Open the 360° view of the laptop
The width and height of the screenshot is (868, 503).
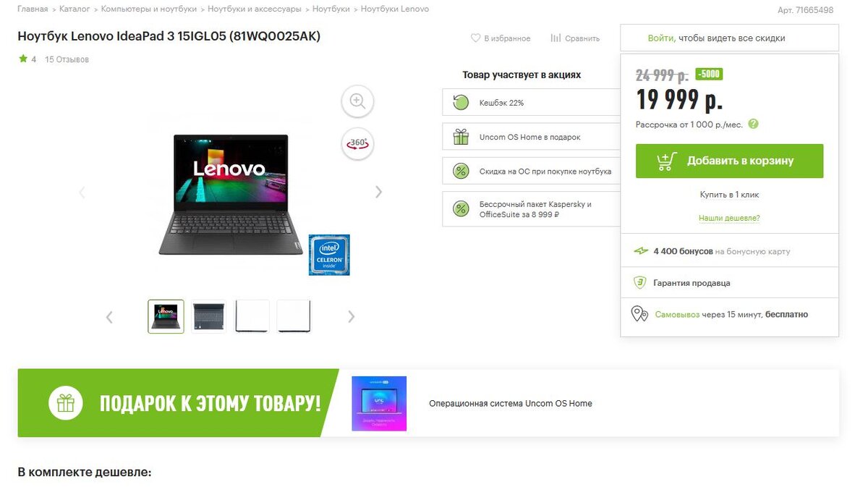pos(357,143)
